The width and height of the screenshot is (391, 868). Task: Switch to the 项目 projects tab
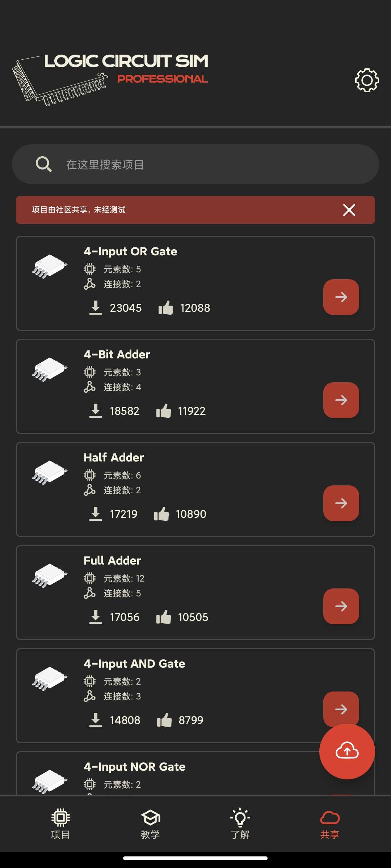[60, 824]
